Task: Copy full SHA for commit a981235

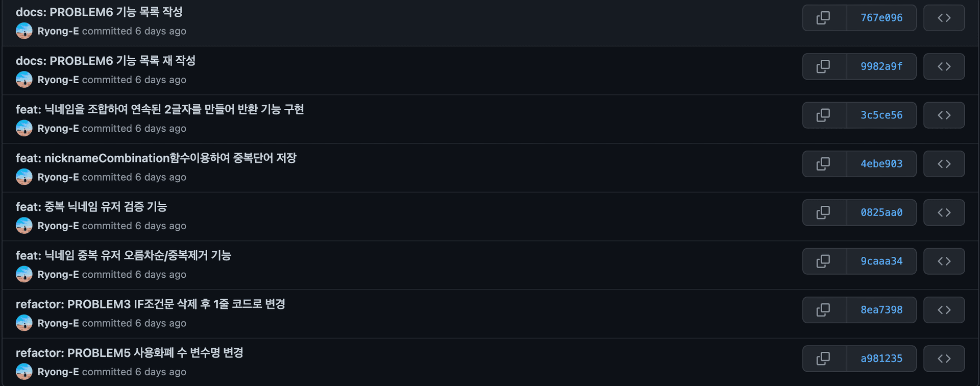Action: click(x=823, y=358)
